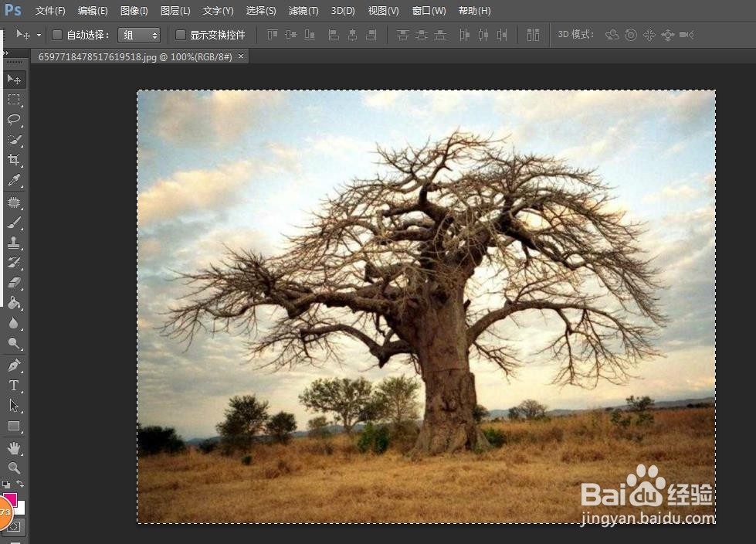The width and height of the screenshot is (756, 544).
Task: Toggle Quick Mask mode
Action: click(14, 526)
